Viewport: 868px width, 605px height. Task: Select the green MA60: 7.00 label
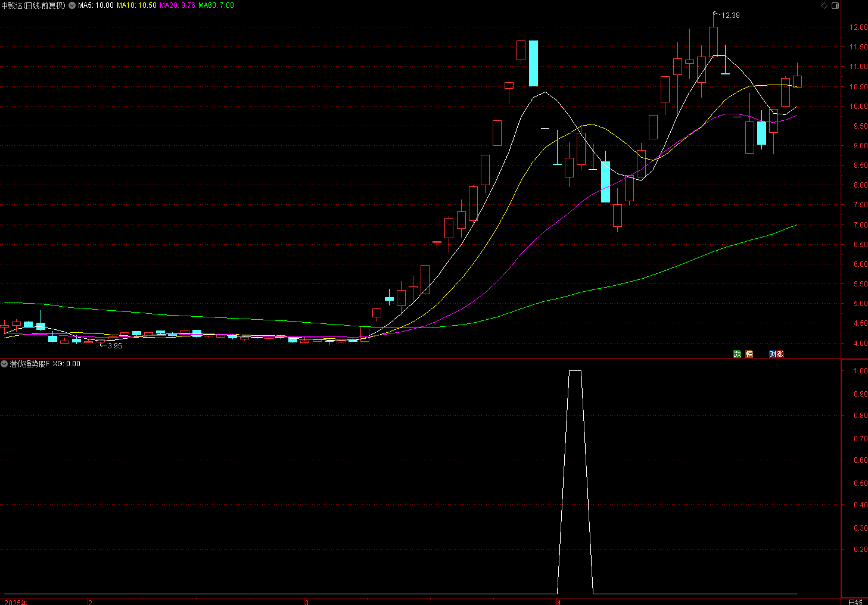click(x=216, y=5)
